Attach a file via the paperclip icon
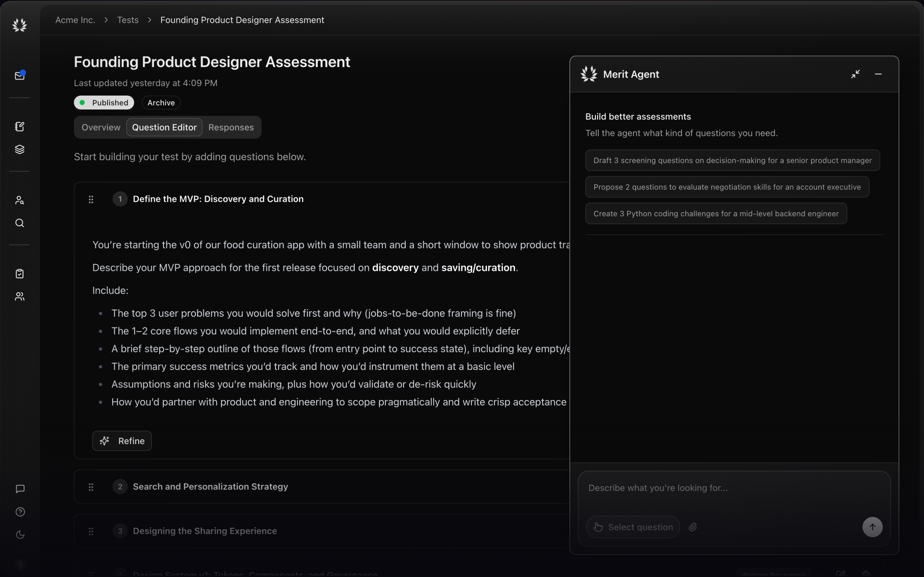Viewport: 924px width, 577px height. (x=692, y=527)
